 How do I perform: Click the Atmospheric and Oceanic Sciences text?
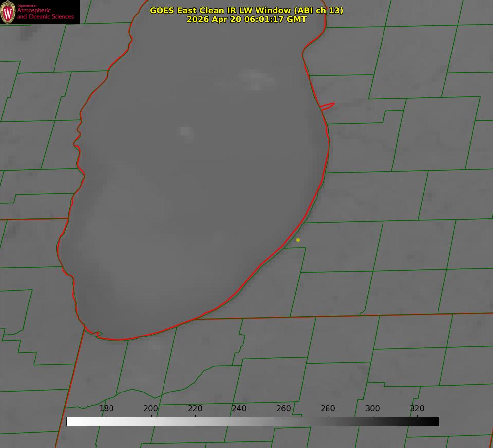coord(45,13)
